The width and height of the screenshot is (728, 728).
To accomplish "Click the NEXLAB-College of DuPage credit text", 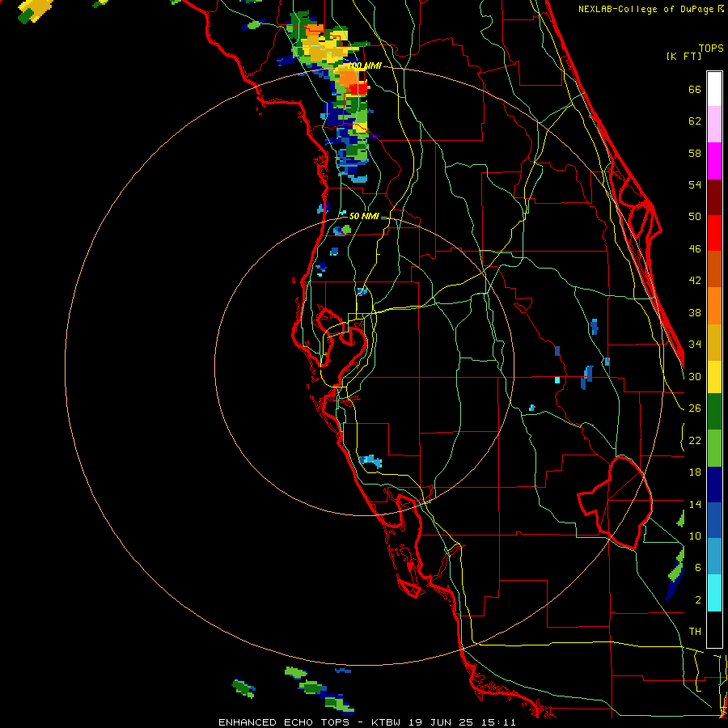I will tap(650, 9).
